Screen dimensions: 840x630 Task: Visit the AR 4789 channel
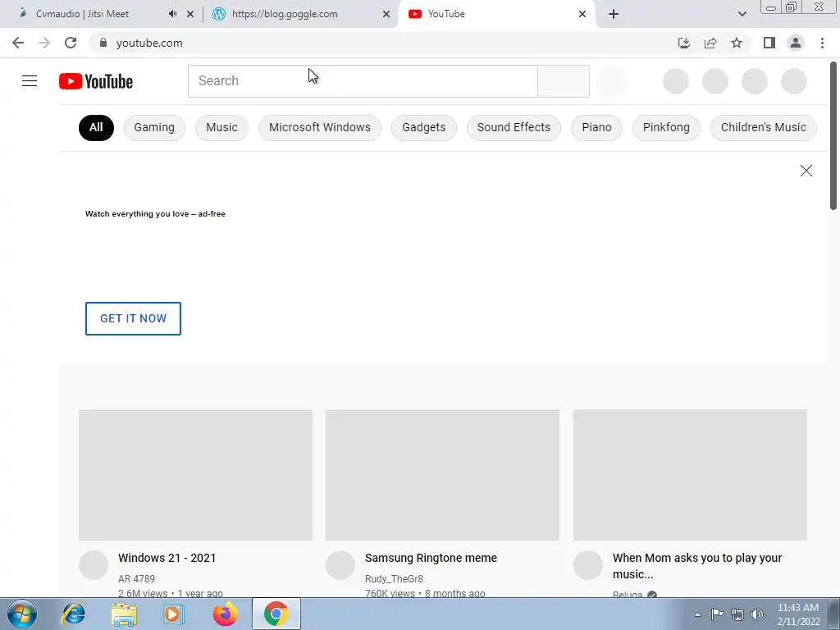coord(137,579)
